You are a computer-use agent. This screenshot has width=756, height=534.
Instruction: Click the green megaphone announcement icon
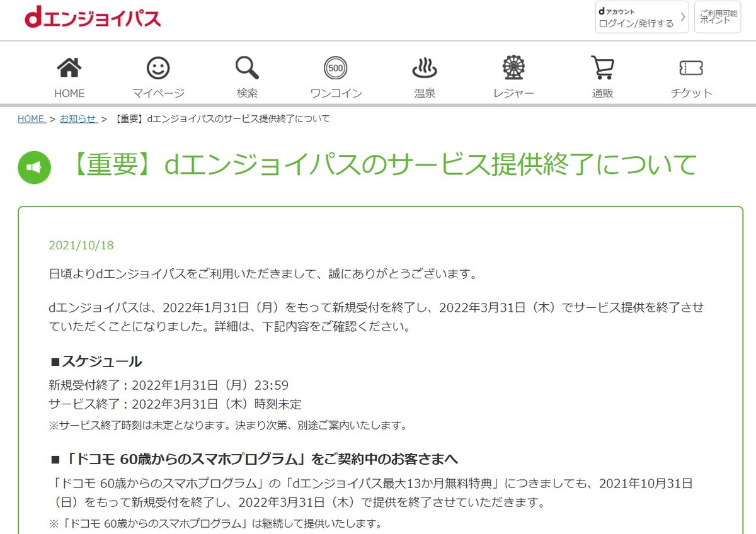point(34,168)
